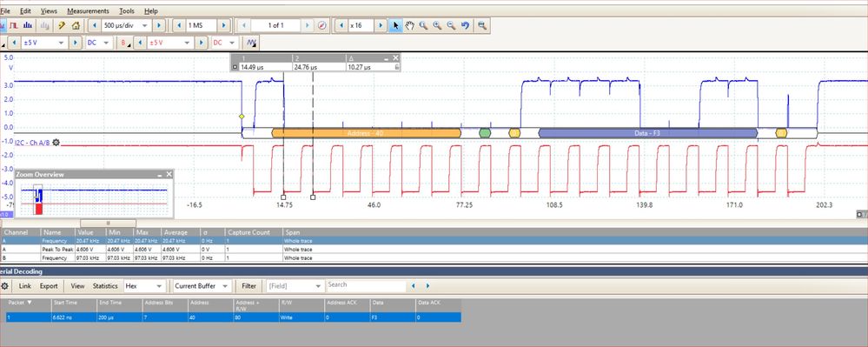Click the home icon in toolbar
868x347 pixels.
(x=76, y=25)
